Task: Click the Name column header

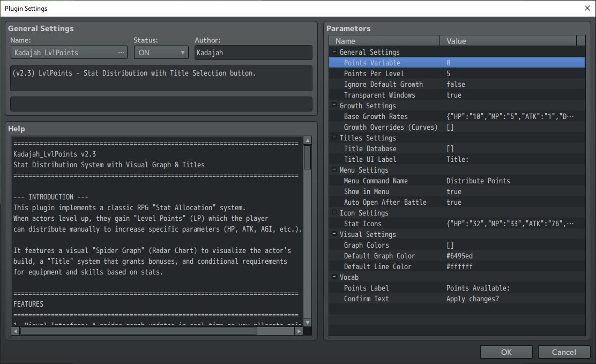Action: click(385, 41)
